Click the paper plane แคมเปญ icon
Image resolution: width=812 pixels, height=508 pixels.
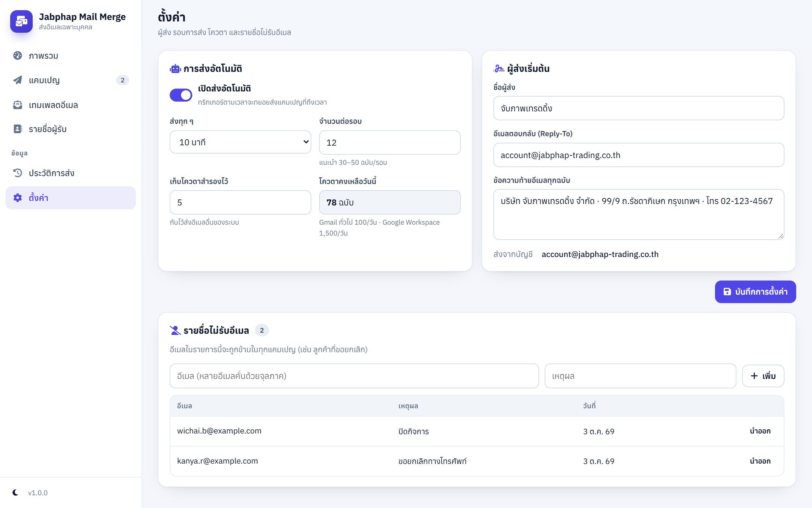(x=18, y=80)
